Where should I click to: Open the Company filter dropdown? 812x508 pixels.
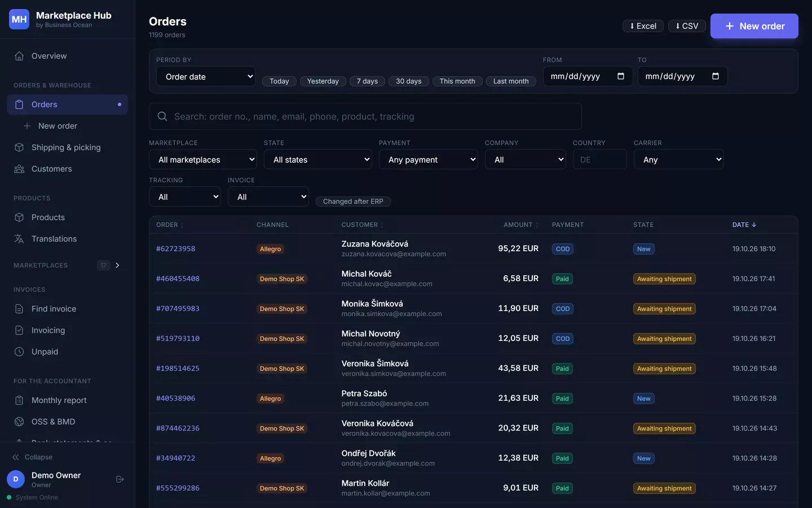click(526, 159)
